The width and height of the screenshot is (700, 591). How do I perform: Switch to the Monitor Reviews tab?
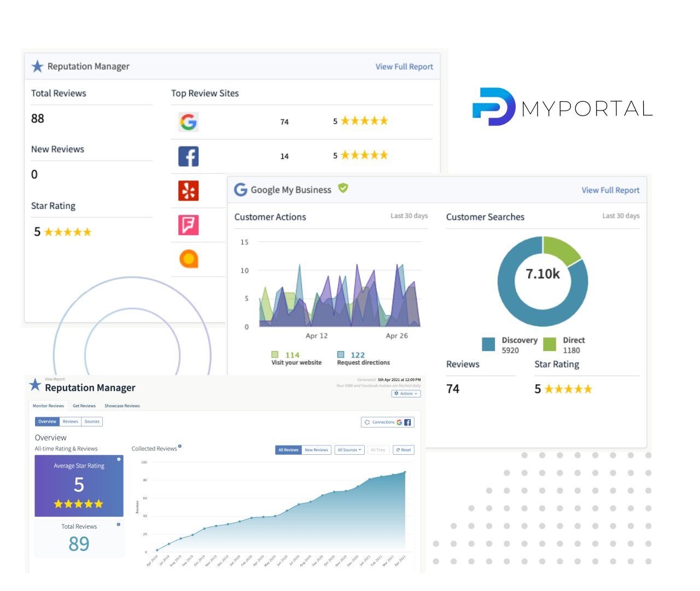(x=48, y=406)
